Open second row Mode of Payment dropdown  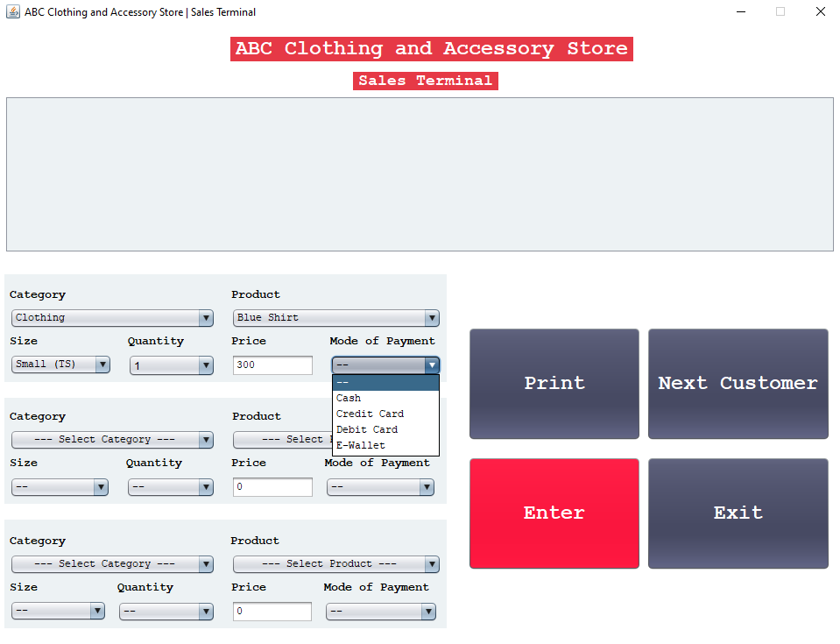(x=380, y=487)
